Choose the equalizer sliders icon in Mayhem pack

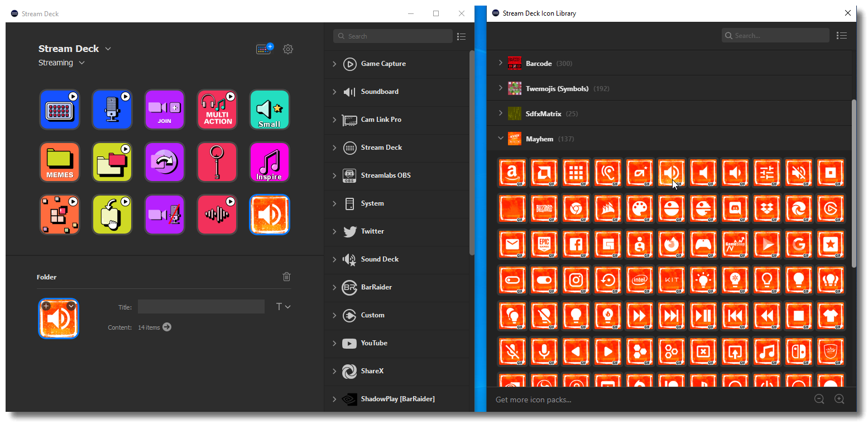pyautogui.click(x=766, y=173)
